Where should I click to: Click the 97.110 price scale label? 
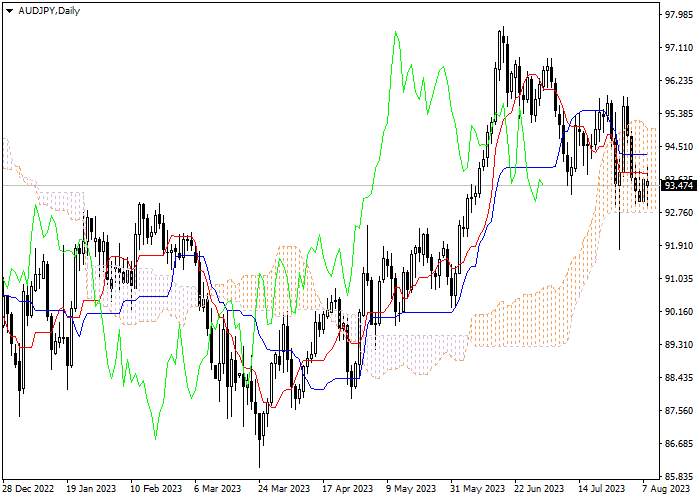point(679,48)
